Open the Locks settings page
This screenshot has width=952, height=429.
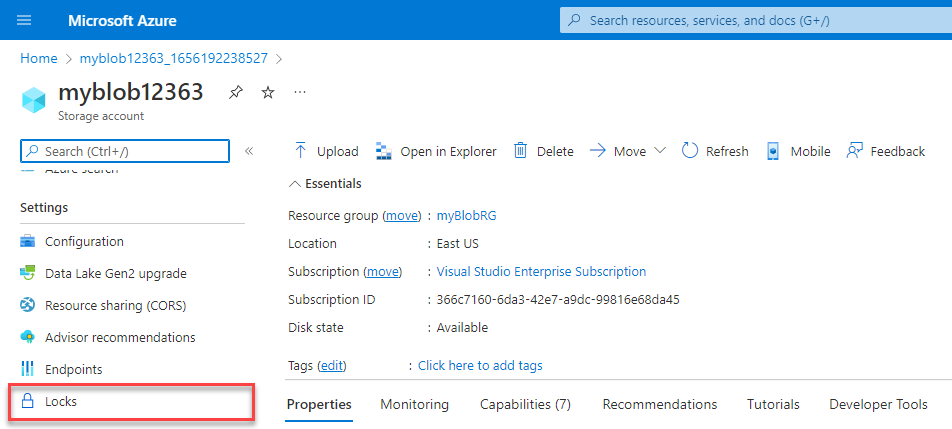[61, 401]
